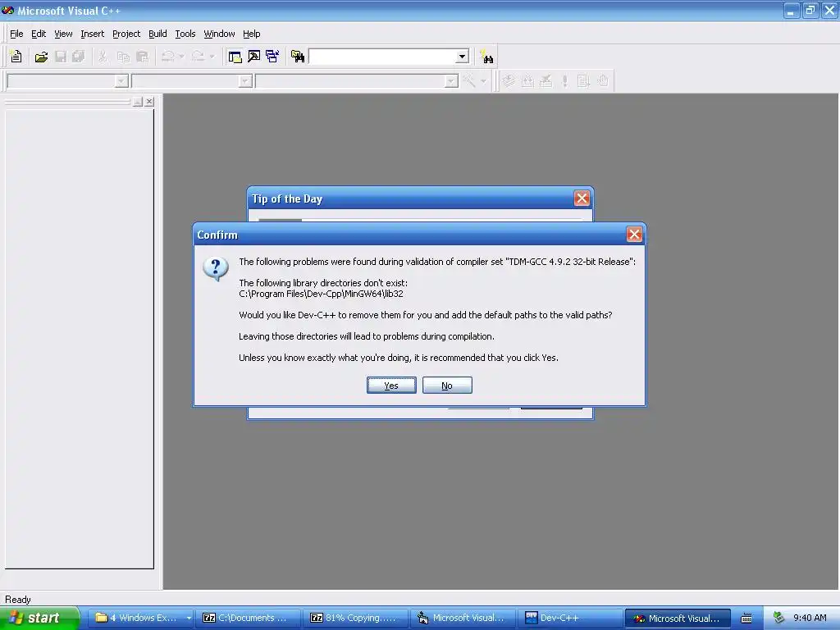Close the Confirm dialog with X
This screenshot has width=840, height=630.
pyautogui.click(x=634, y=234)
